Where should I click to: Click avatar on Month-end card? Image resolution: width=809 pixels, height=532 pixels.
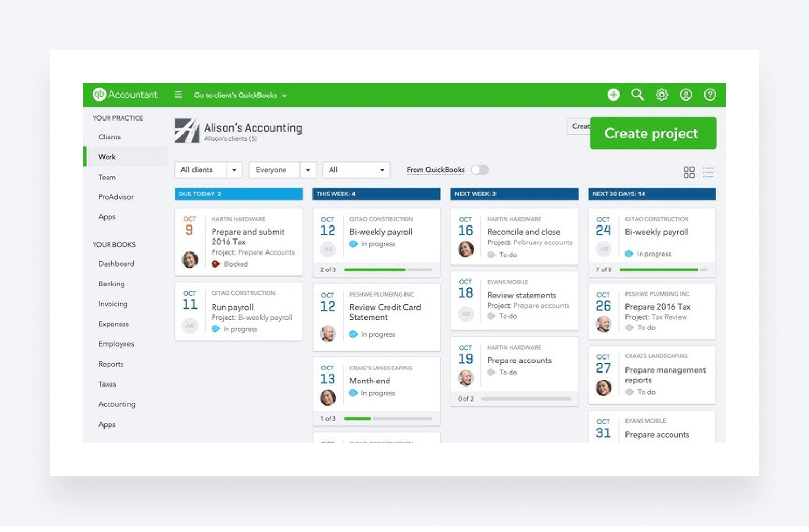pos(328,397)
